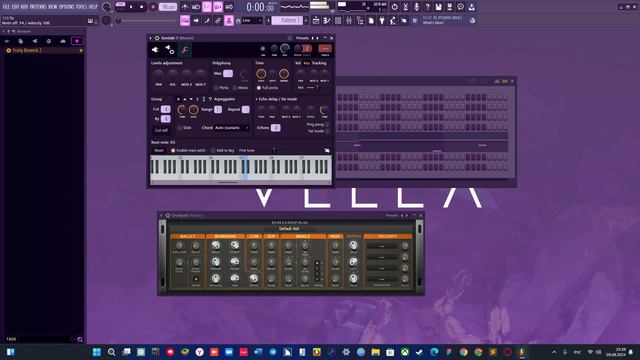Viewport: 640px width, 360px height.
Task: Toggle the Add to key option
Action: click(x=222, y=151)
